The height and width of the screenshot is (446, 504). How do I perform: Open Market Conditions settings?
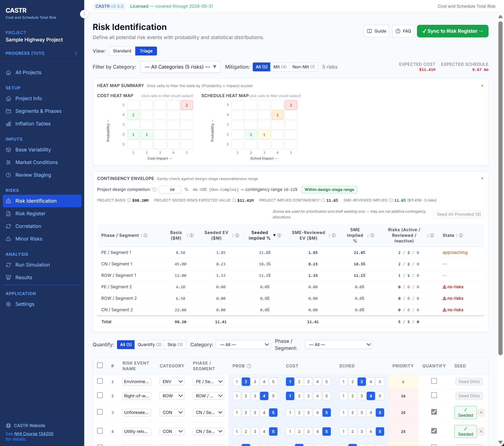pyautogui.click(x=37, y=162)
